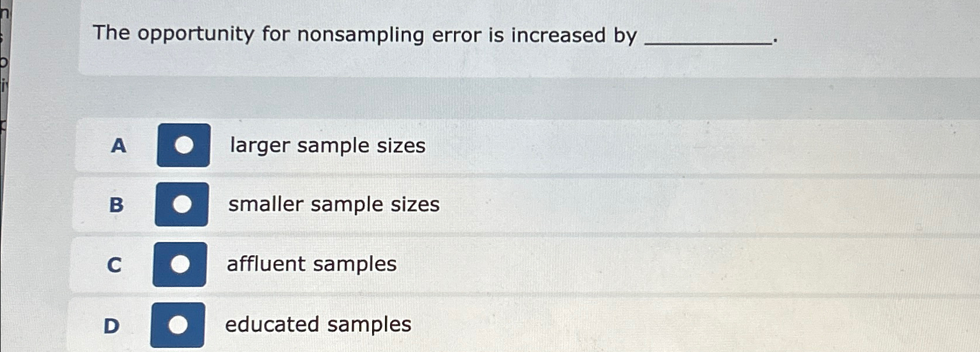The height and width of the screenshot is (352, 980).
Task: Choose the answer 'smaller sample sizes'
Action: [x=334, y=205]
